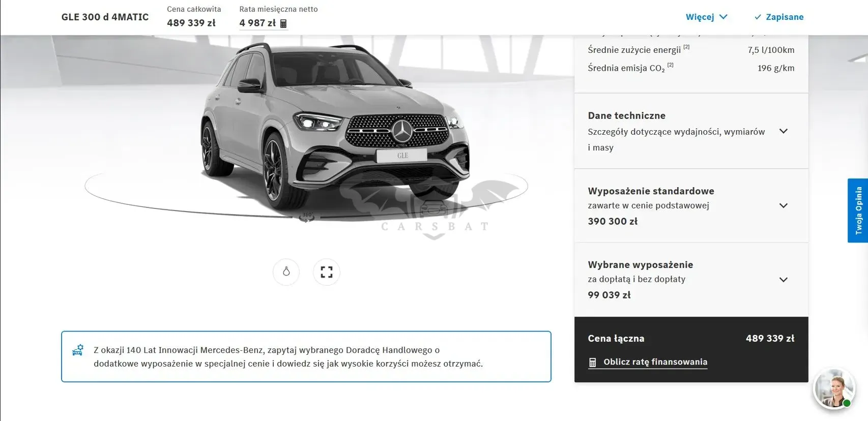The height and width of the screenshot is (421, 868).
Task: Click the Wyposażenie standardowe heading
Action: click(651, 191)
